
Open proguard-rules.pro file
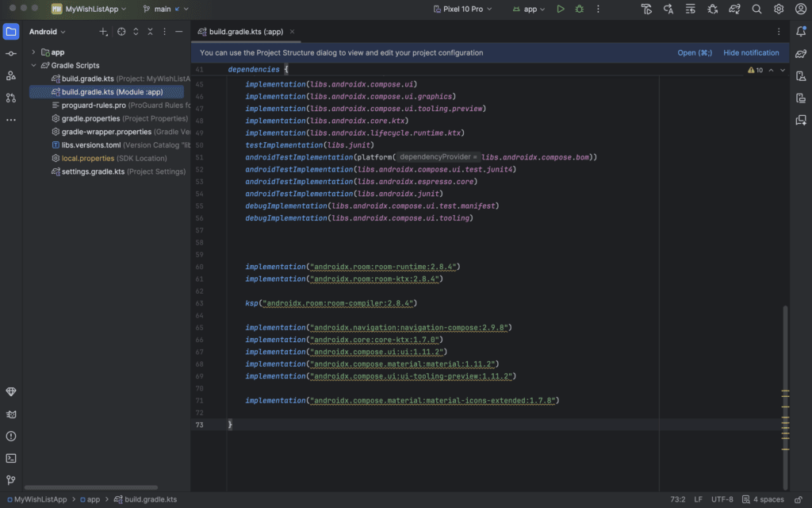tap(121, 106)
